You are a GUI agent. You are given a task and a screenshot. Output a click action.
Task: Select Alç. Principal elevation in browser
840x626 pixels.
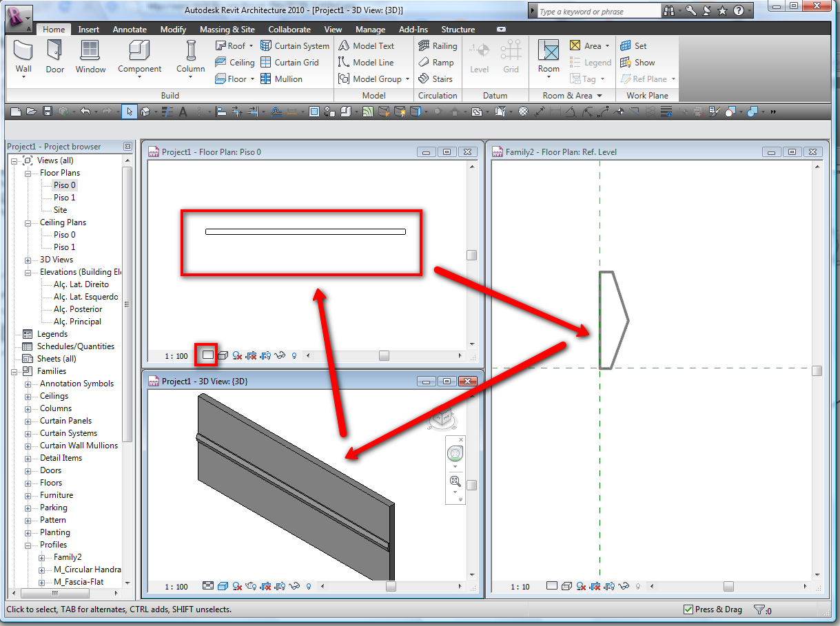tap(77, 322)
